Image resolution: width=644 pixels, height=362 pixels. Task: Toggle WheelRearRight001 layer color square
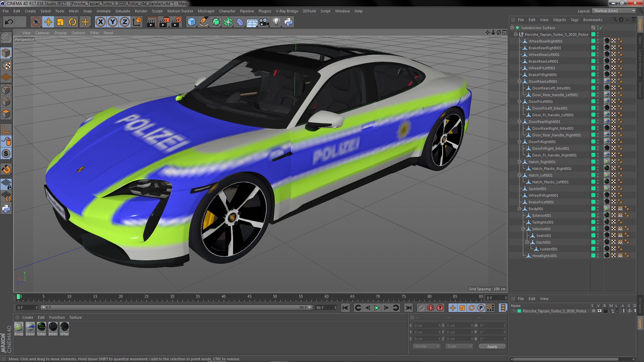click(x=593, y=41)
